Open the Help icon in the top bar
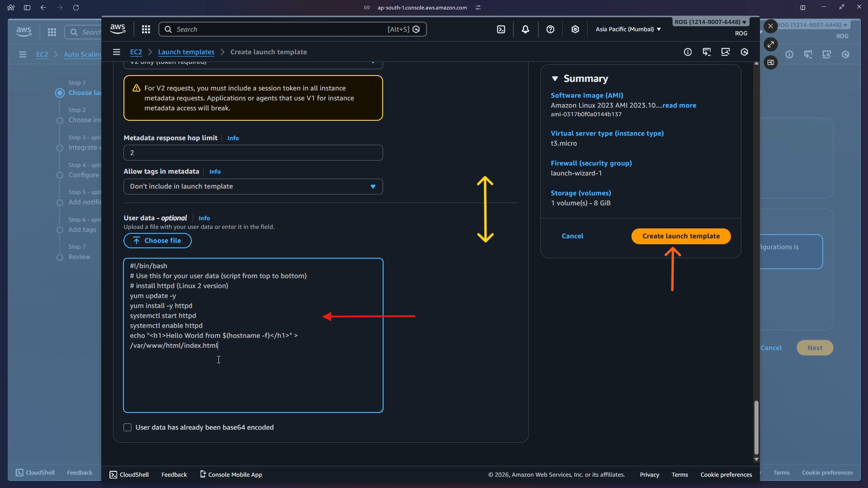This screenshot has height=488, width=868. tap(550, 29)
